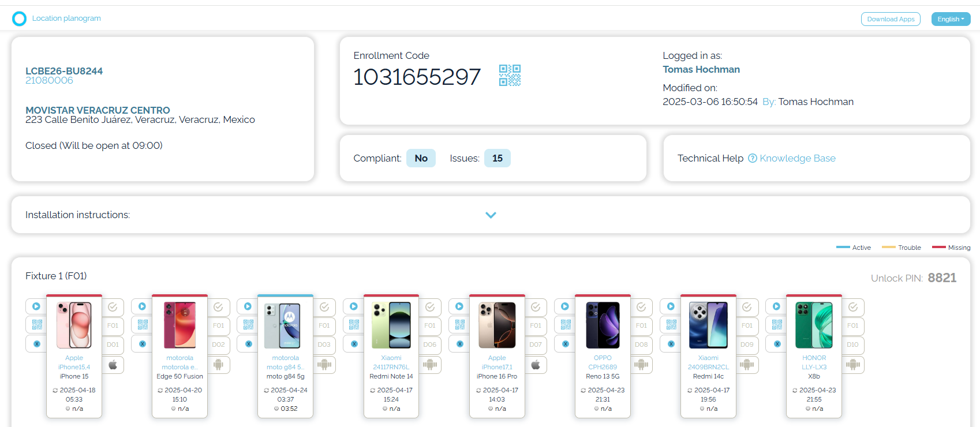Screen dimensions: 980x427
Task: Click the play icon beside moto g84 5g
Action: click(248, 306)
